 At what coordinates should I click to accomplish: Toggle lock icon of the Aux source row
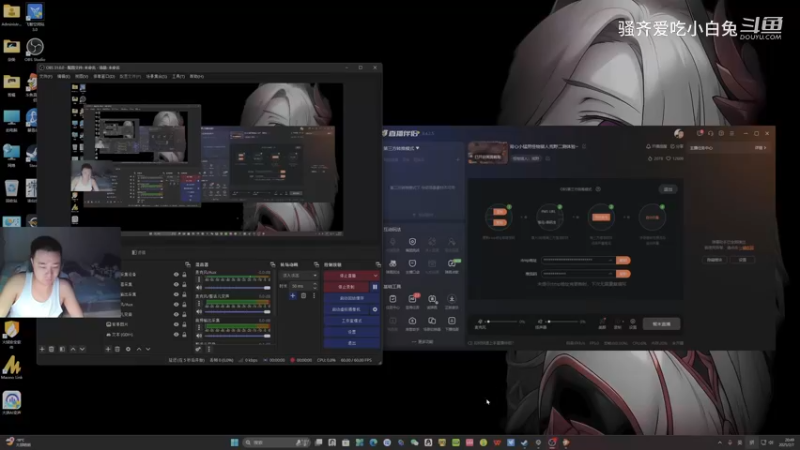click(x=184, y=305)
